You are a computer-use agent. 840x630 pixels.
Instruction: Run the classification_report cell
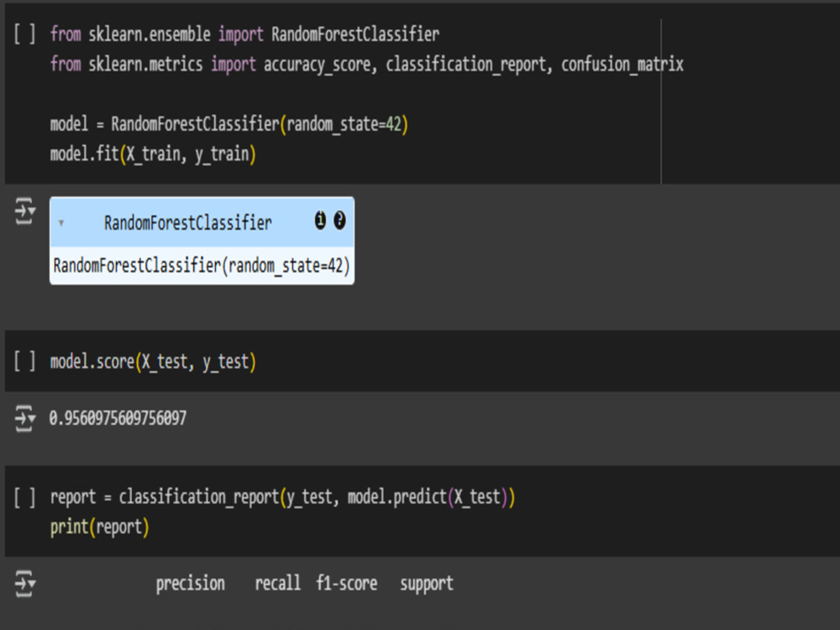pos(24,497)
